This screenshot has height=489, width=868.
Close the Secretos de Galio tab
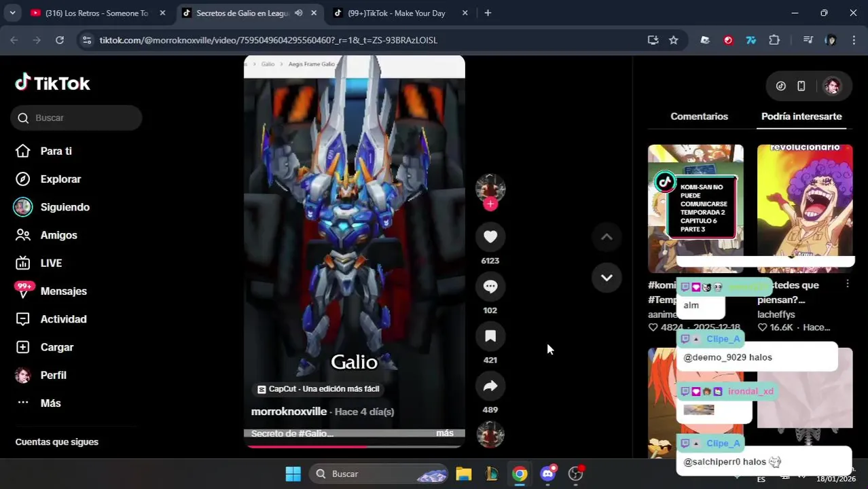coord(313,13)
